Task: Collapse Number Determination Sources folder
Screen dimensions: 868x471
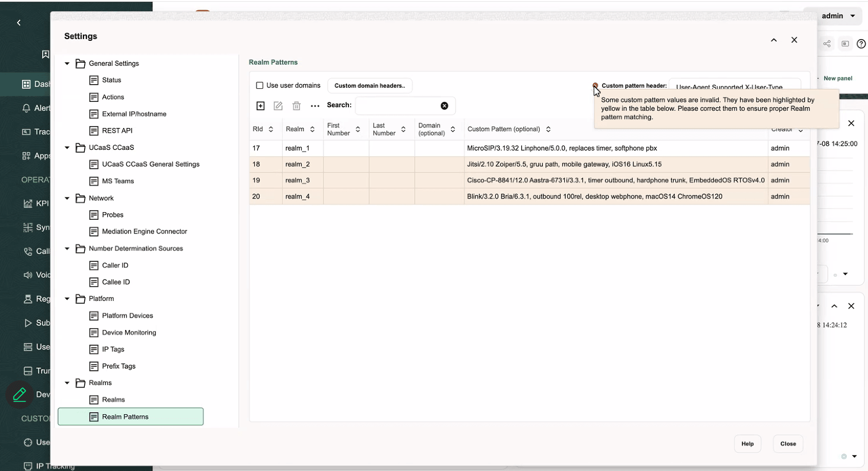Action: (x=67, y=248)
